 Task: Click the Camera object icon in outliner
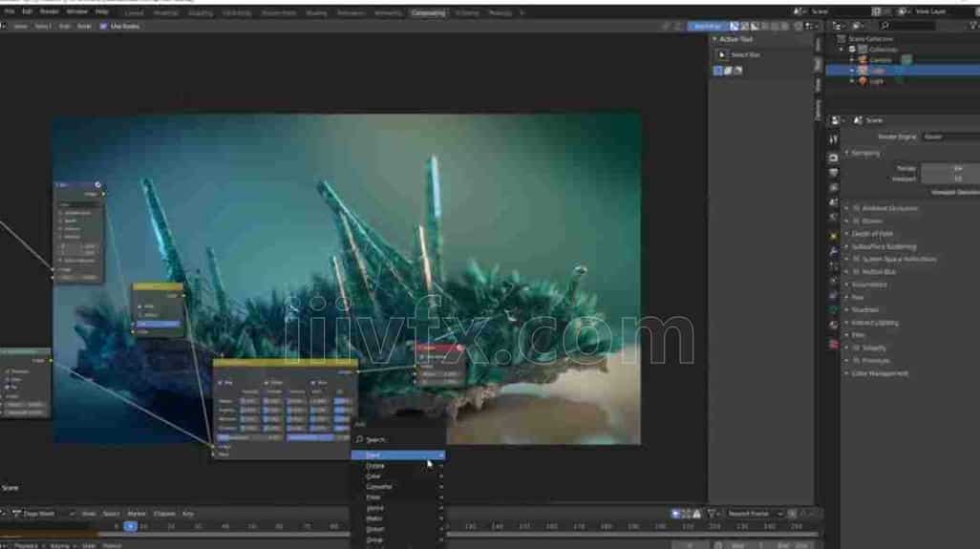click(863, 60)
